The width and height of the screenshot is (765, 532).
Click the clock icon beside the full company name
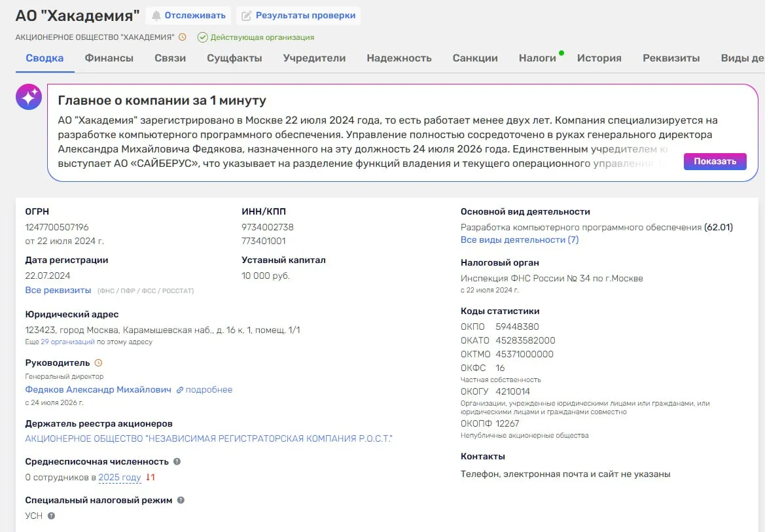click(x=183, y=37)
